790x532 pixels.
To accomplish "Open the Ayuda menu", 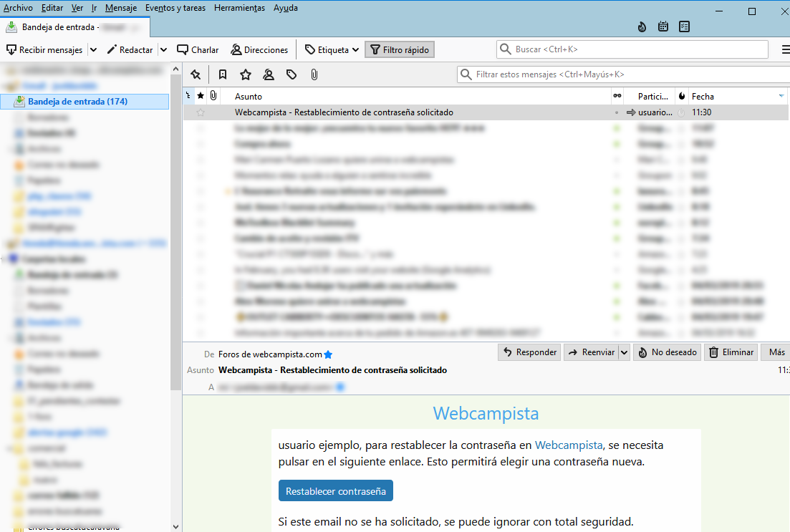I will (286, 8).
